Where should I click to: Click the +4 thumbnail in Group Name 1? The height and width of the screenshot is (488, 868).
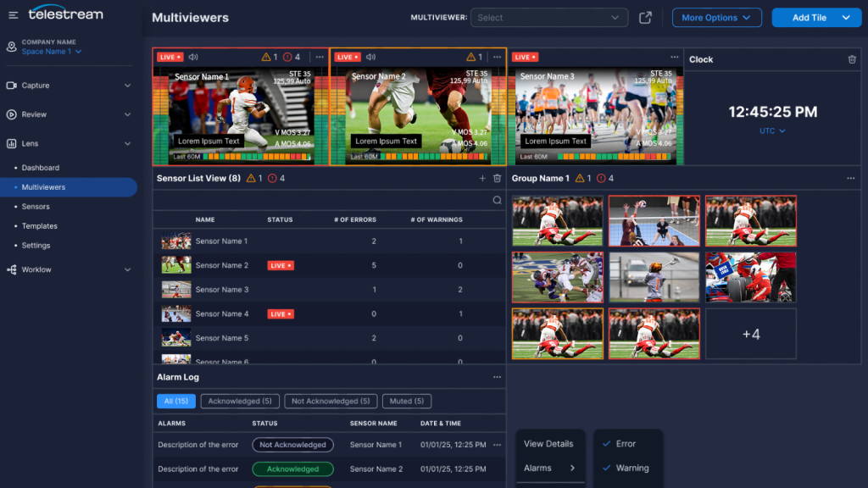(x=749, y=333)
